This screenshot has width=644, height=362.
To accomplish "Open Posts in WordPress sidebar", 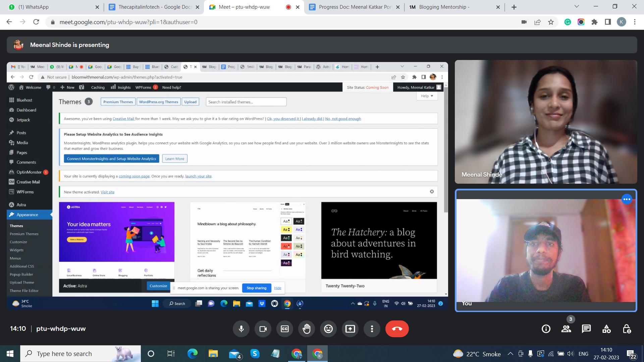I will tap(21, 133).
